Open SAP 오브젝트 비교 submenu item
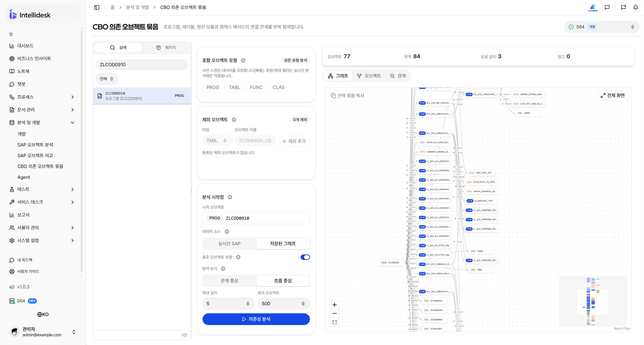Image resolution: width=644 pixels, height=345 pixels. click(35, 155)
